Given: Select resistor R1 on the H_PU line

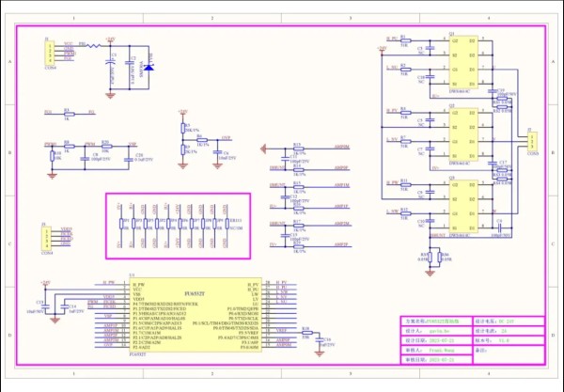Looking at the screenshot, I should (405, 40).
